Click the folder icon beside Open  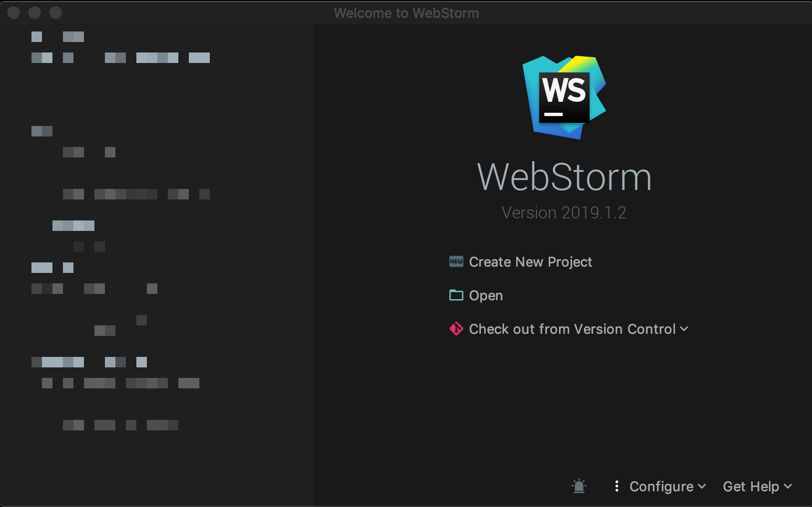[456, 295]
